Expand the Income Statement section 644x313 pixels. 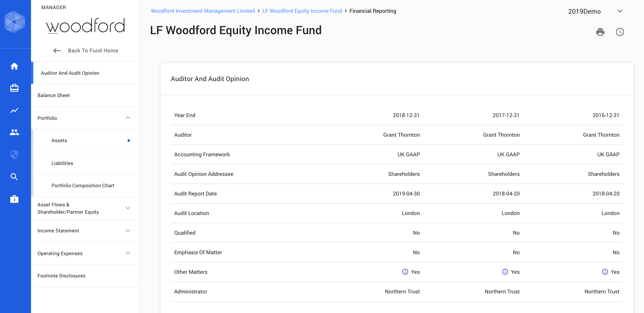click(127, 231)
